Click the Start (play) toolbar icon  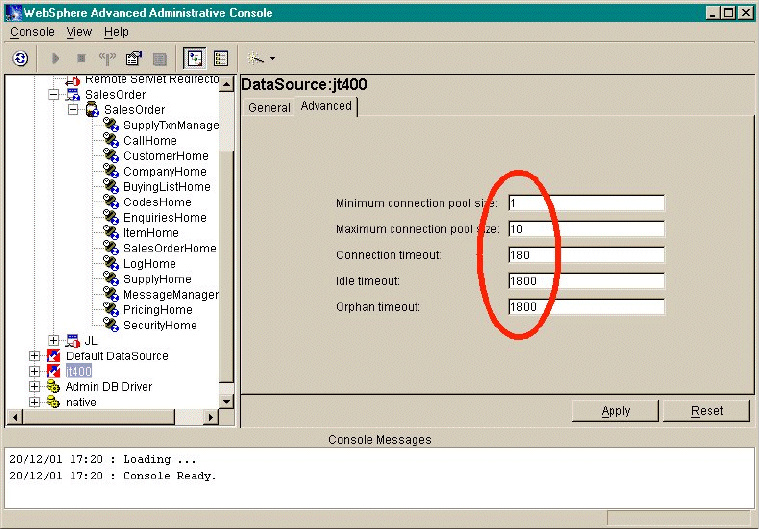tap(55, 59)
